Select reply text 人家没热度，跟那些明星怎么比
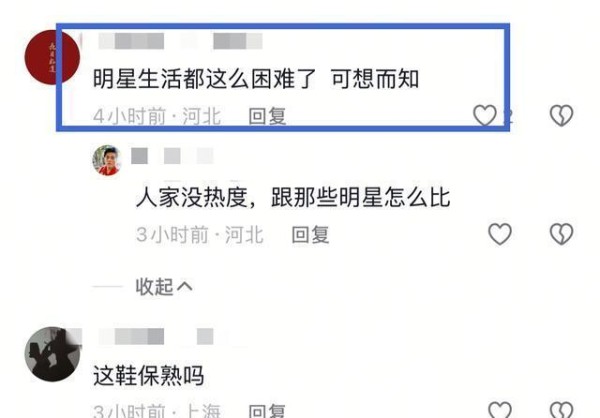This screenshot has height=418, width=600. point(293,198)
